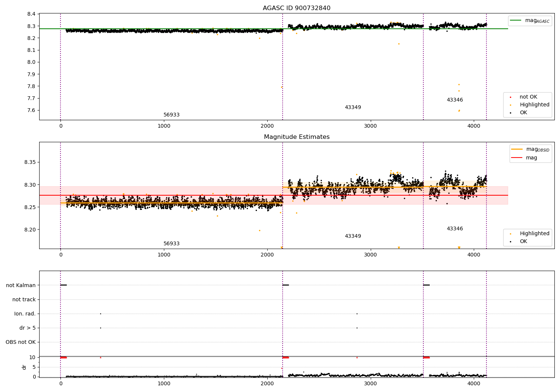Click the 8.1 y-axis tick label
This screenshot has width=560, height=392.
coord(31,50)
